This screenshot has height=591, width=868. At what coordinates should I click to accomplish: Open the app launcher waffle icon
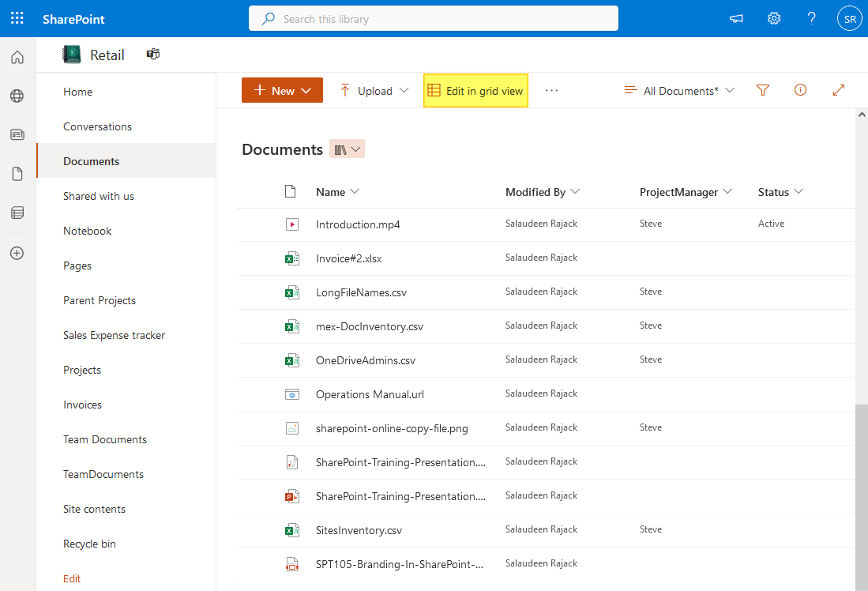17,18
